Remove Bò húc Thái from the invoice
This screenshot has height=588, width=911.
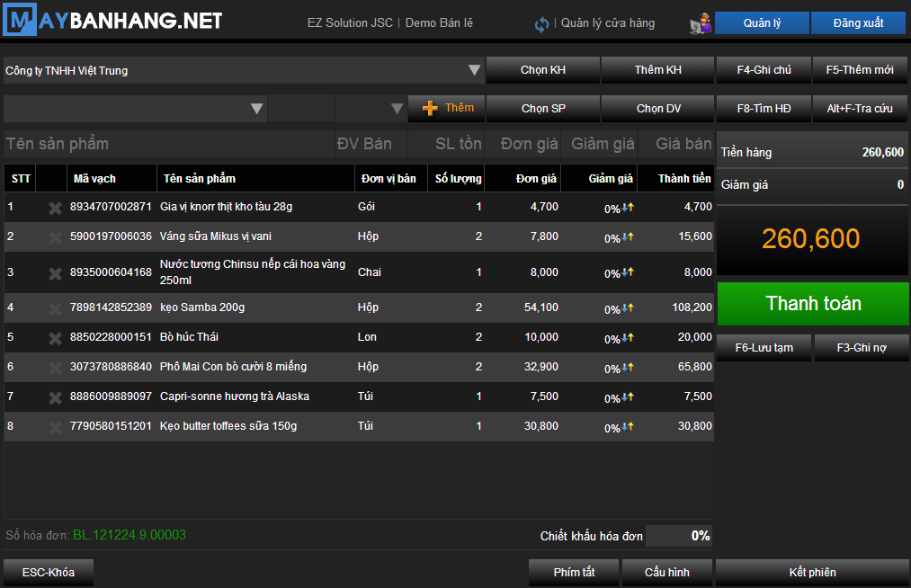click(x=55, y=338)
